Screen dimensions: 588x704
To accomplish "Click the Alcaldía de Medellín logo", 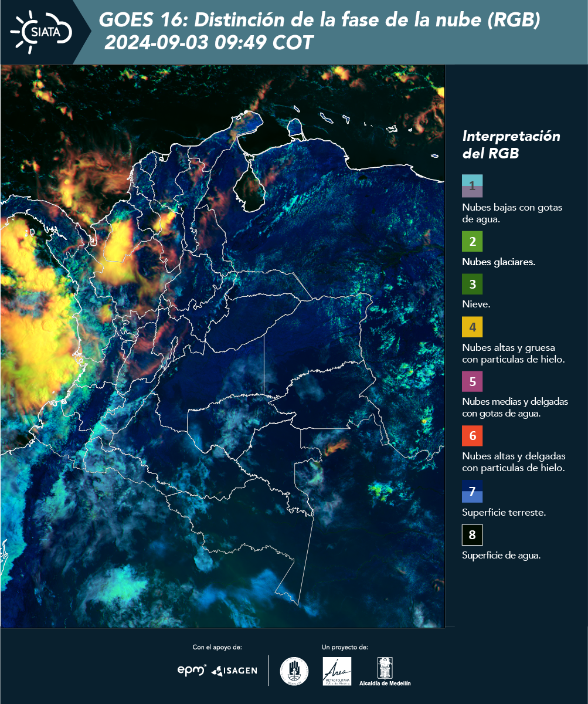I will (x=385, y=671).
